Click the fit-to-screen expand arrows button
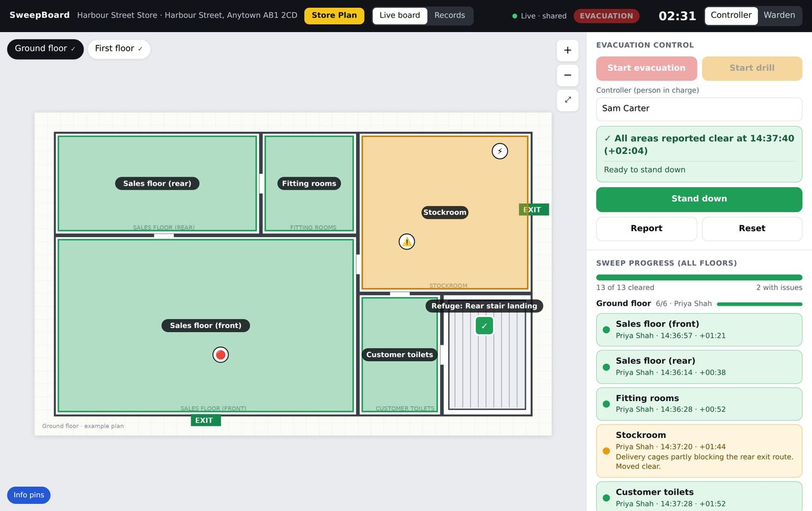812x511 pixels. [x=567, y=100]
